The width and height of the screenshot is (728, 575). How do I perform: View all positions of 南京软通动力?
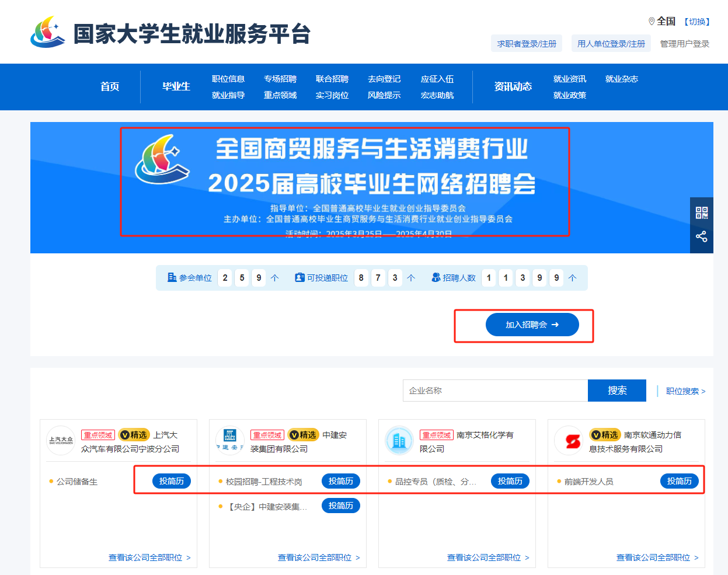click(657, 557)
